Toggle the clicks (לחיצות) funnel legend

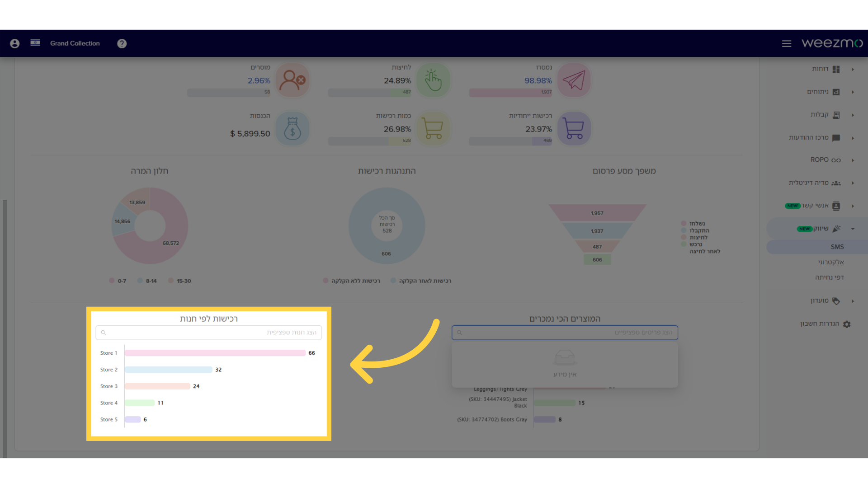click(694, 237)
